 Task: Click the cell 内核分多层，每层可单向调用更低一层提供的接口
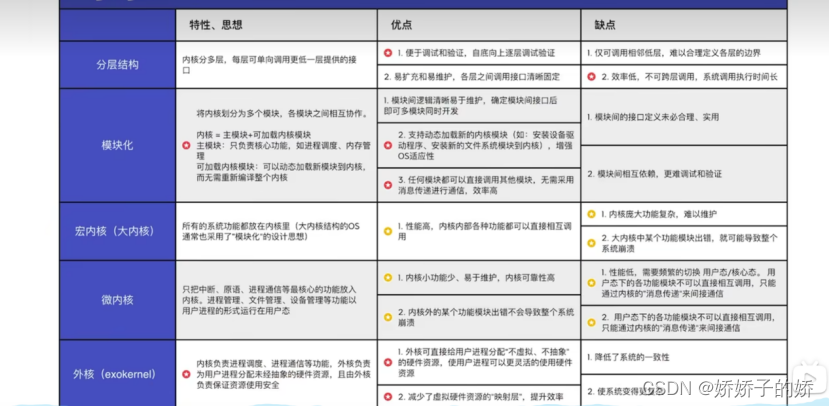coord(277,65)
